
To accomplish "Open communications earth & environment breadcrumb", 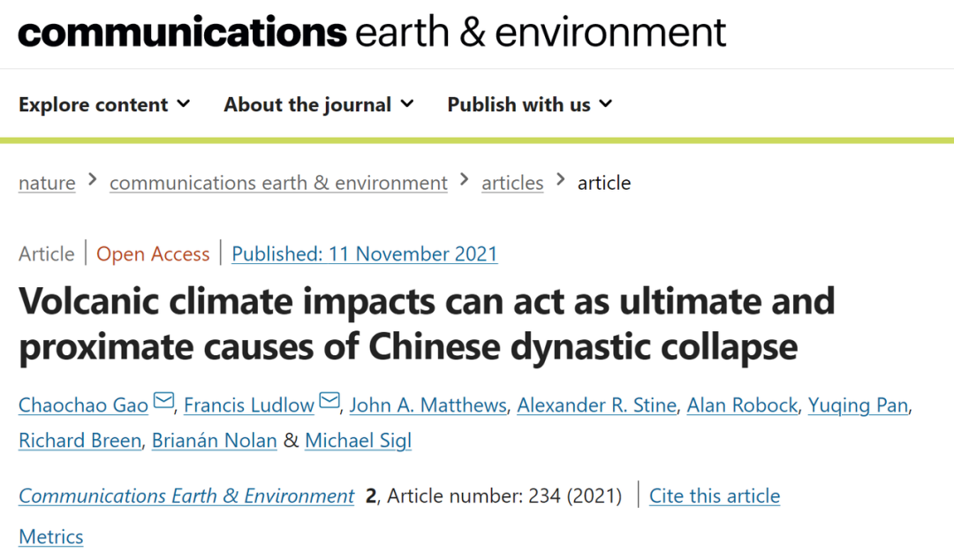I will click(x=278, y=183).
